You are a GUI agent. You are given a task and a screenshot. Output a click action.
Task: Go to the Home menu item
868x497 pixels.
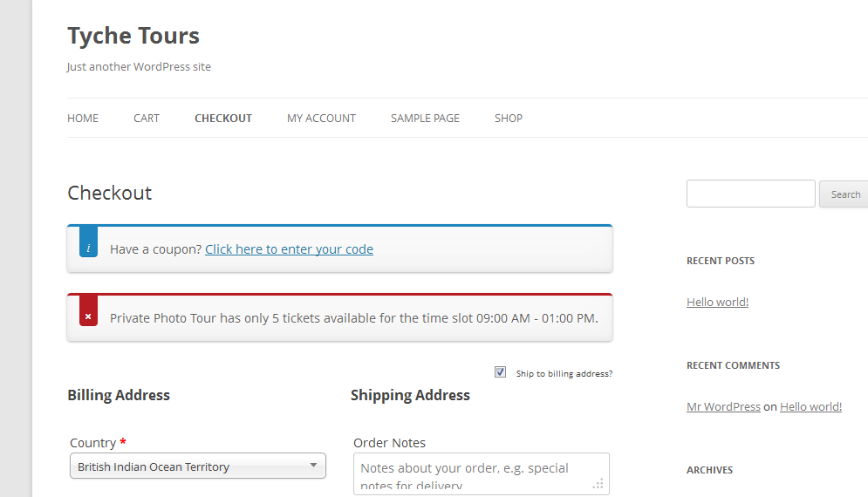click(83, 119)
